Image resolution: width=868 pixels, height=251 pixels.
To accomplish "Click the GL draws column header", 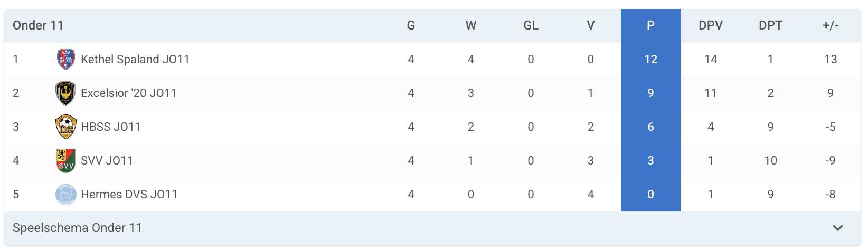I will coord(531,25).
